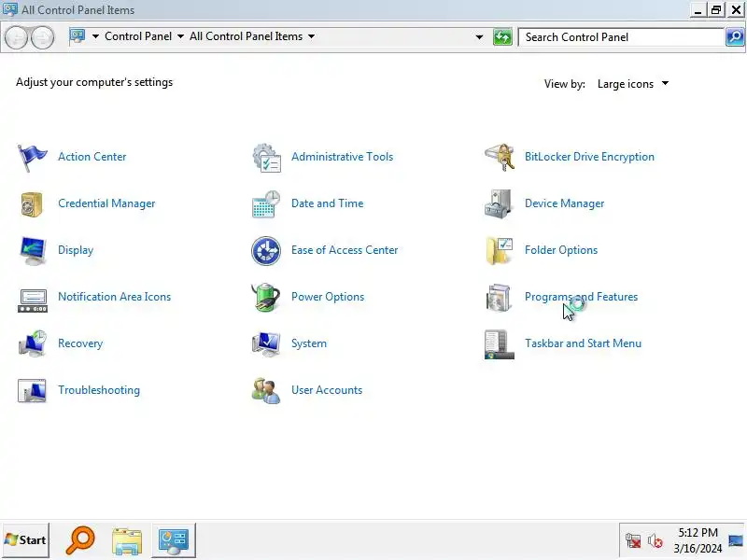Open the Ease of Access Center link
Viewport: 747px width, 560px height.
coord(345,250)
